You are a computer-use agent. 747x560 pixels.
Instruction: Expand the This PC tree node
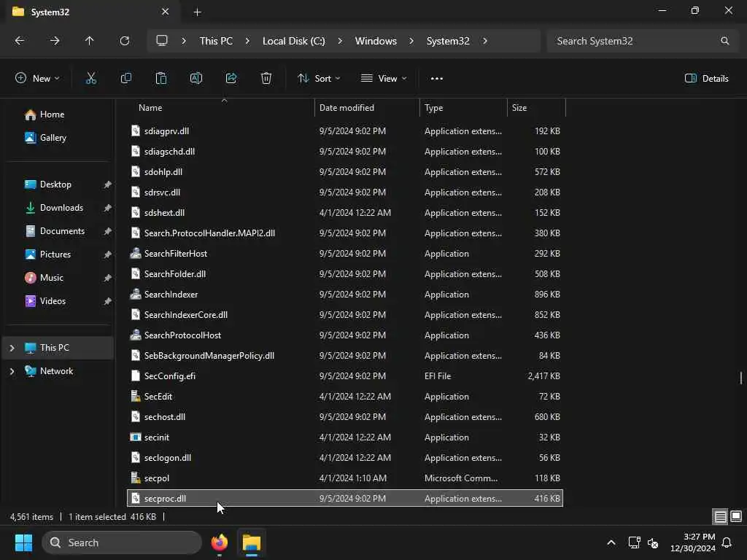[12, 348]
